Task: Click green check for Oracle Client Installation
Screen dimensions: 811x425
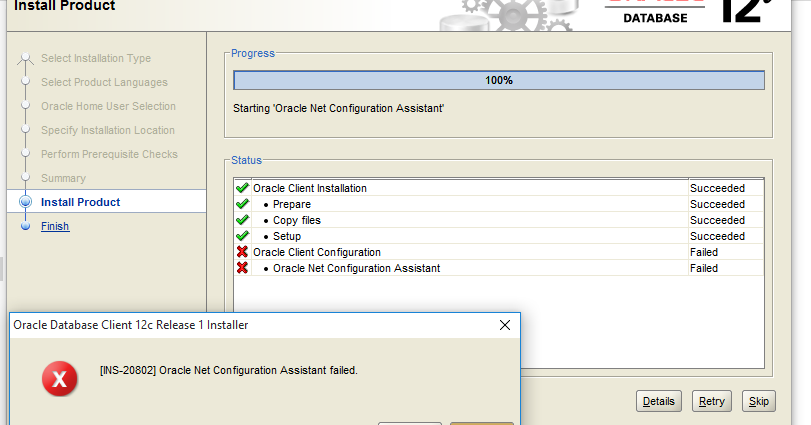Action: 242,188
